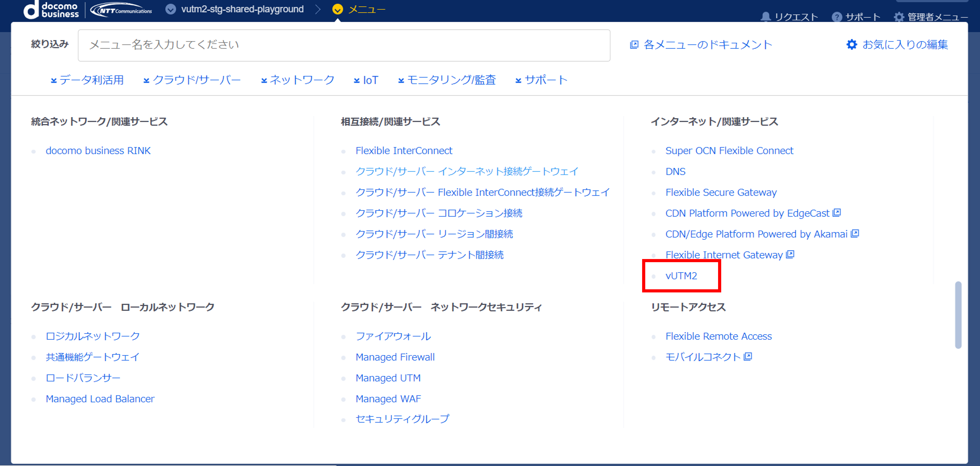The width and height of the screenshot is (980, 466).
Task: Open Managed Firewall
Action: click(x=395, y=357)
